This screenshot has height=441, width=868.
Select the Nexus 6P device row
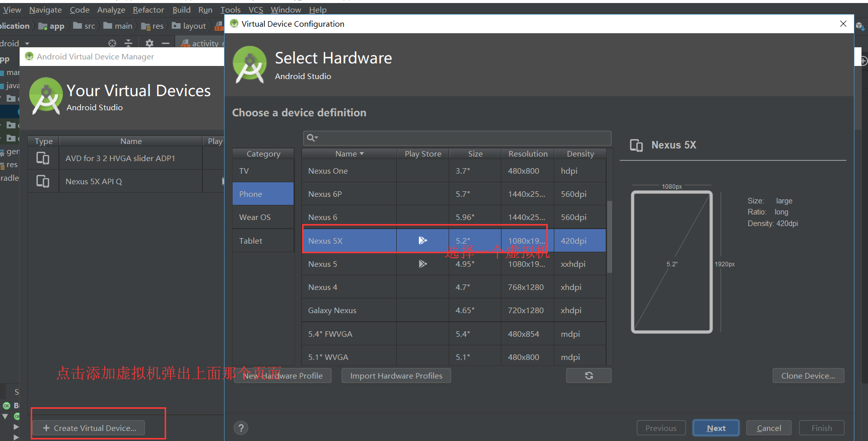click(x=454, y=194)
